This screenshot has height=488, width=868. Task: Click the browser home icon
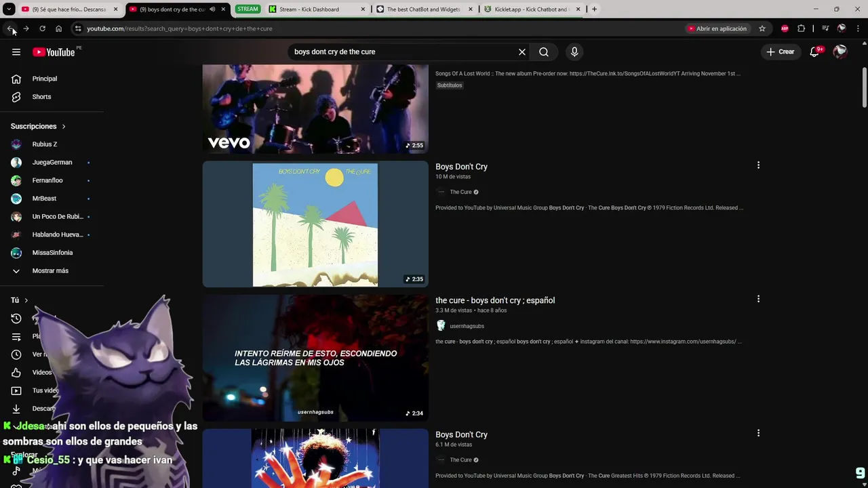click(58, 28)
